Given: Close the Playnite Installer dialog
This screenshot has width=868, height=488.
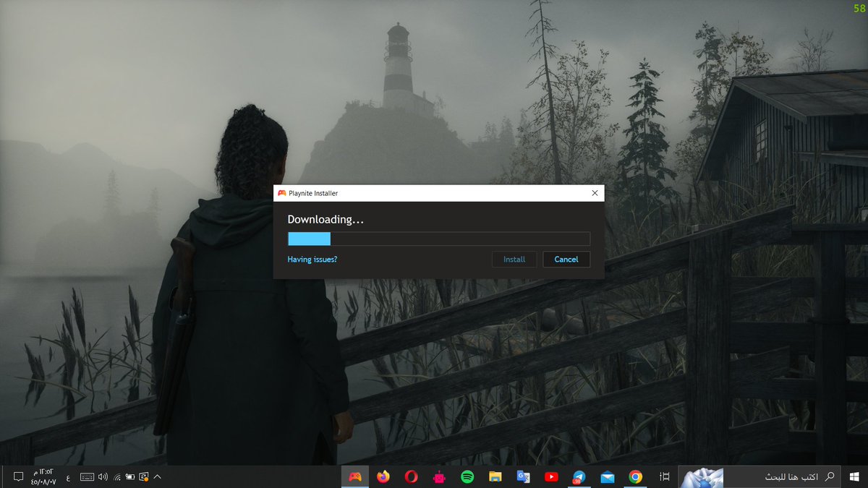Looking at the screenshot, I should 595,193.
